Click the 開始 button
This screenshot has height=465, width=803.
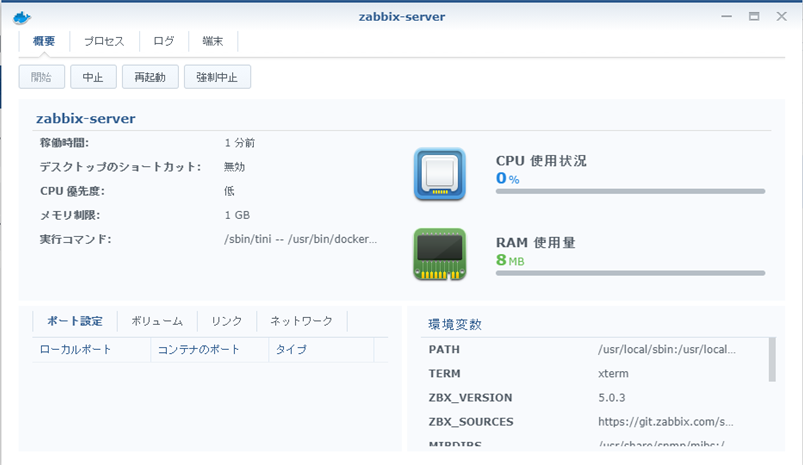[x=41, y=77]
